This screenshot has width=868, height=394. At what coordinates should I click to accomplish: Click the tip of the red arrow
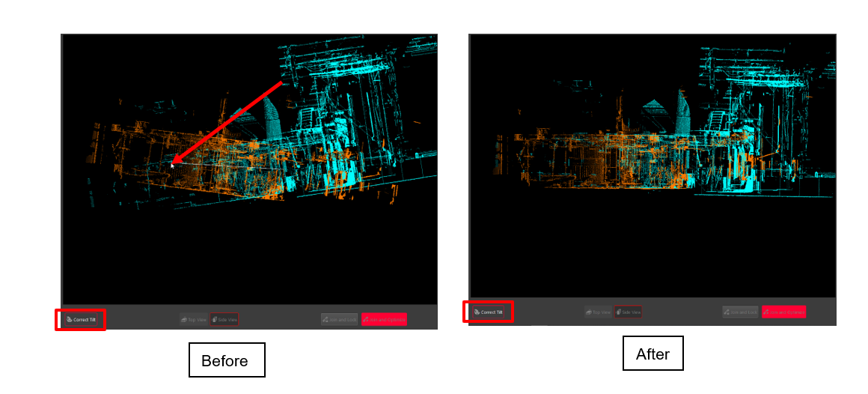[x=172, y=163]
